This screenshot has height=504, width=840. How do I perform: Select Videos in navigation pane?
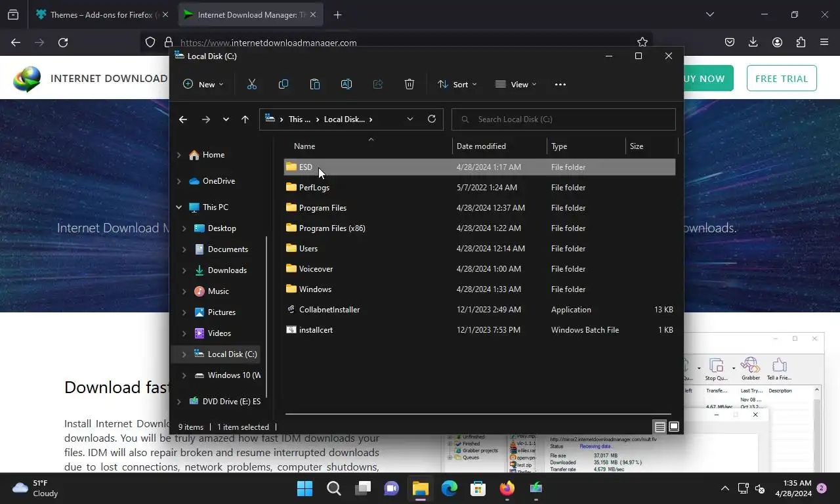[x=219, y=333]
